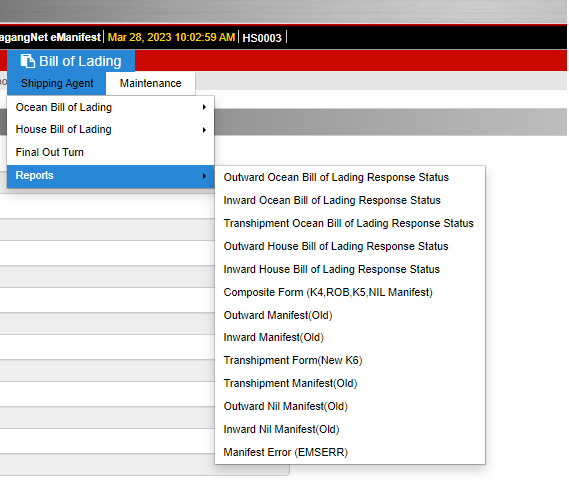Select the Reports menu entry
This screenshot has width=569, height=491.
tap(110, 176)
